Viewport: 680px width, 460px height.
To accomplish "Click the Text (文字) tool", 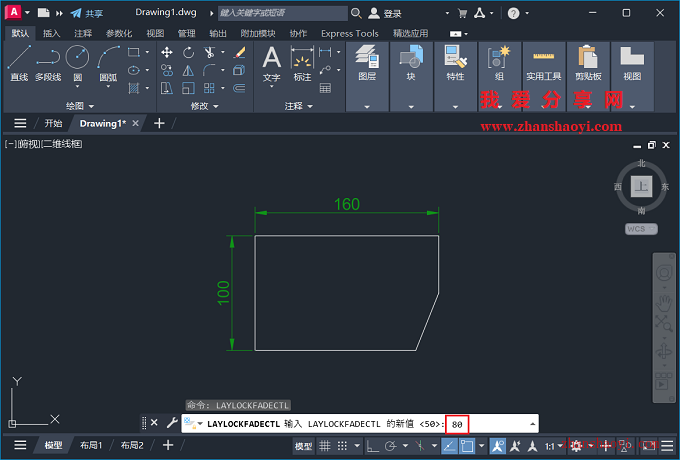I will 271,64.
